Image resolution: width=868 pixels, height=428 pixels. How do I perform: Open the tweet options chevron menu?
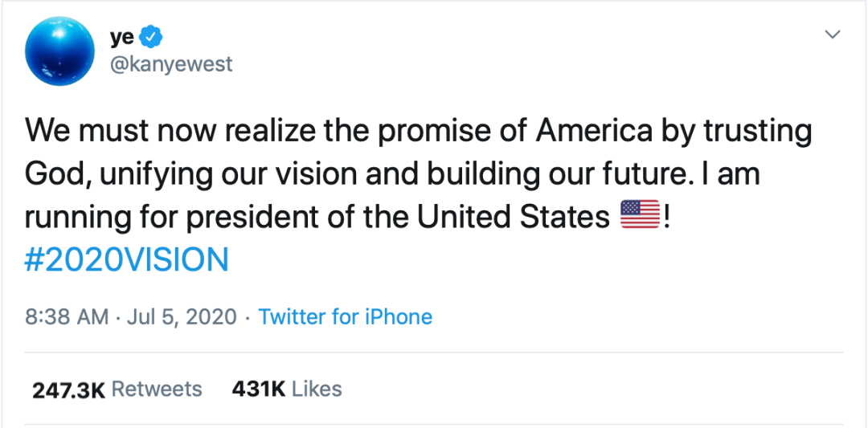coord(833,35)
